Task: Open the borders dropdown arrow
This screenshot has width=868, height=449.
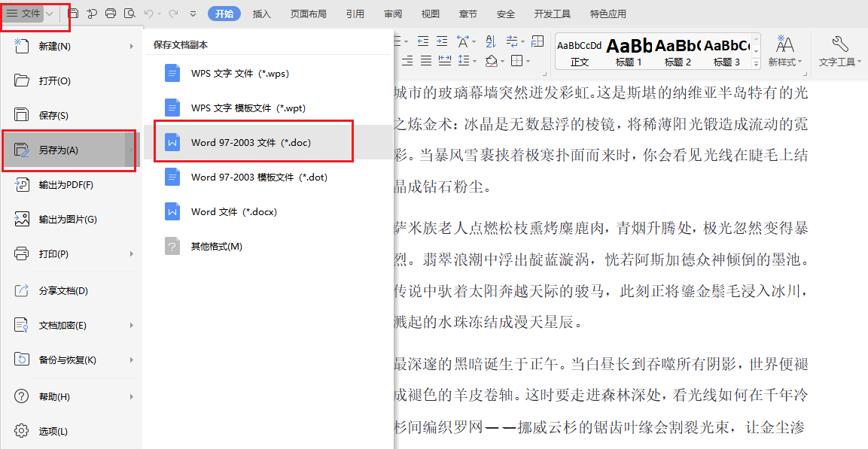Action: coord(527,60)
